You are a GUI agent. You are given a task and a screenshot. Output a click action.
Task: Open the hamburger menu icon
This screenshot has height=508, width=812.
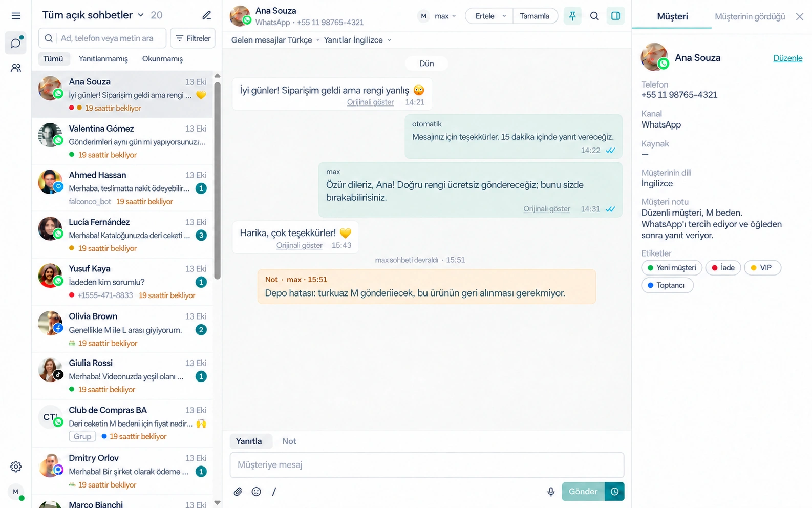click(x=16, y=16)
